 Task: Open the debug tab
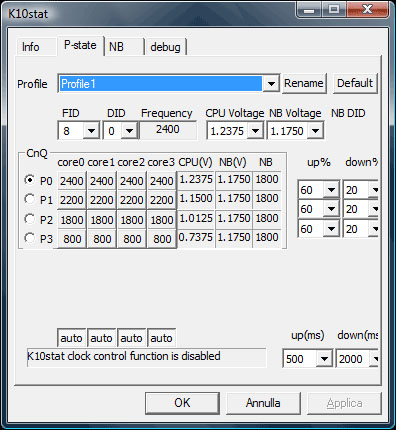click(x=165, y=47)
